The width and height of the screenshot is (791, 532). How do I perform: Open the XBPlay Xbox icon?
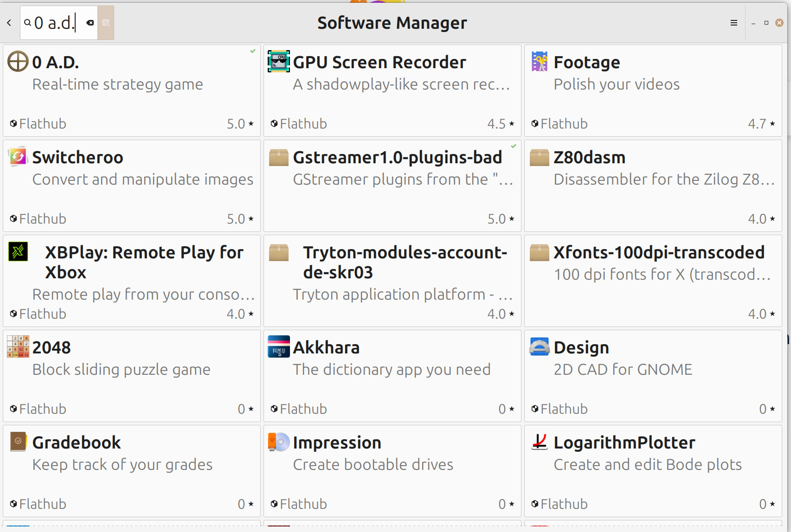tap(18, 252)
